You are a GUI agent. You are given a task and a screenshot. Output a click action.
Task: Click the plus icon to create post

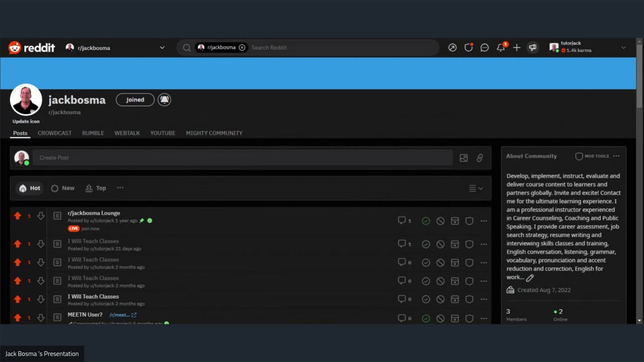tap(517, 48)
